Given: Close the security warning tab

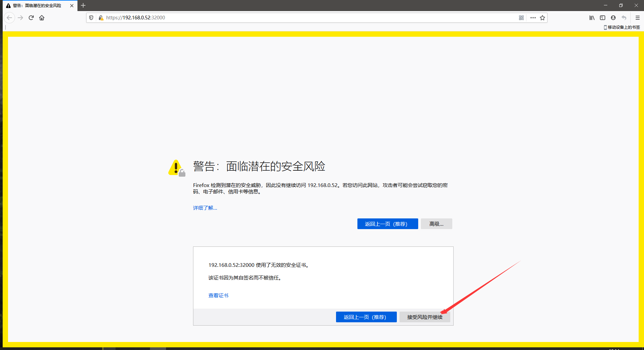Looking at the screenshot, I should click(72, 6).
